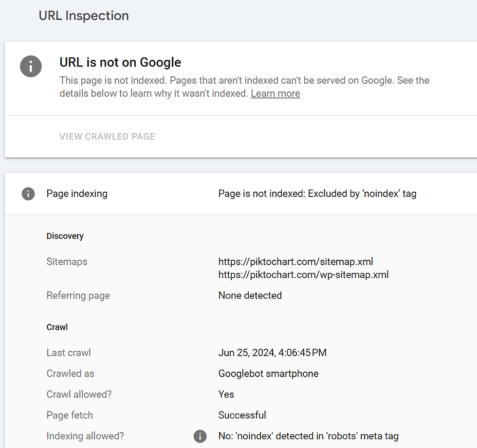Click the Crawl section header
Viewport: 477px width, 448px height.
[x=57, y=327]
